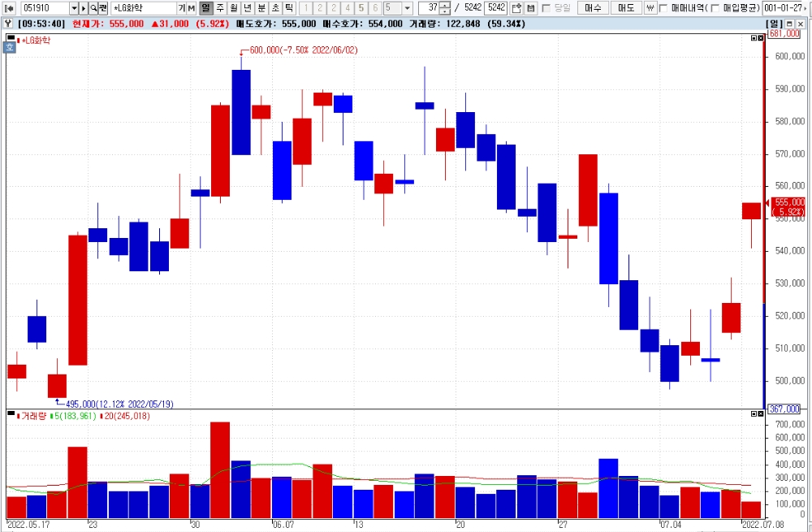Screen dimensions: 812x532
Task: Click the 367,000 lower limit price label
Action: 784,409
